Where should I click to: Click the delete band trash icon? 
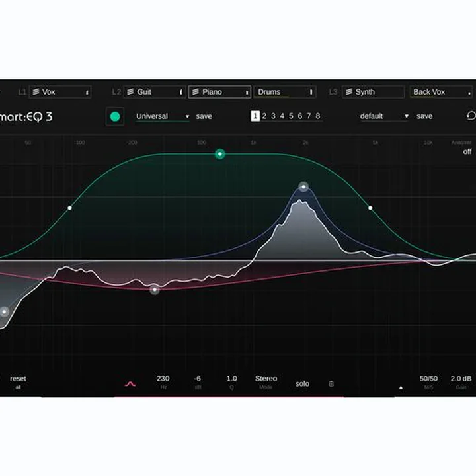click(331, 384)
